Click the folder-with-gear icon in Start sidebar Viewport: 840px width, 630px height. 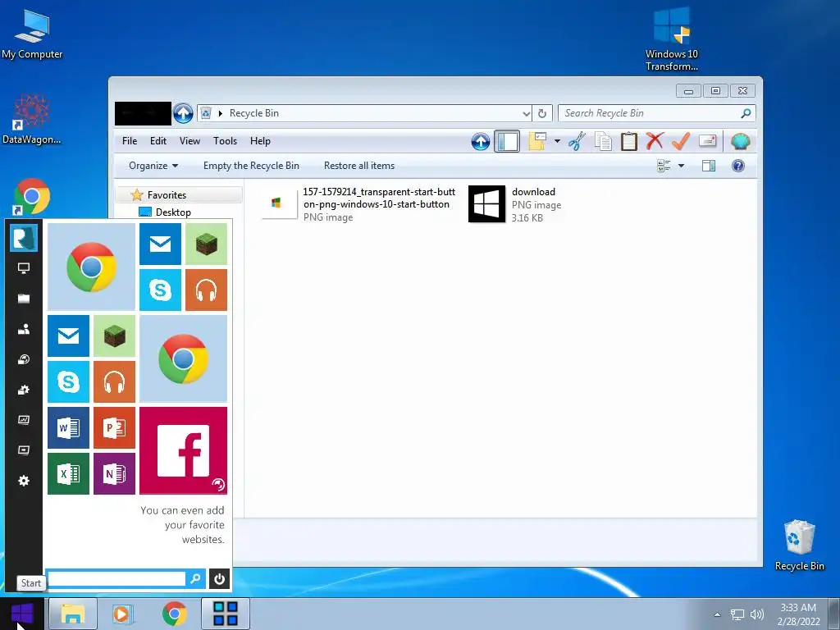coord(24,390)
